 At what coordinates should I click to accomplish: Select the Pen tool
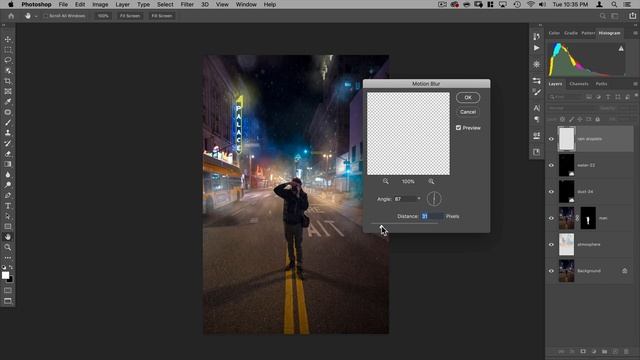(x=8, y=196)
